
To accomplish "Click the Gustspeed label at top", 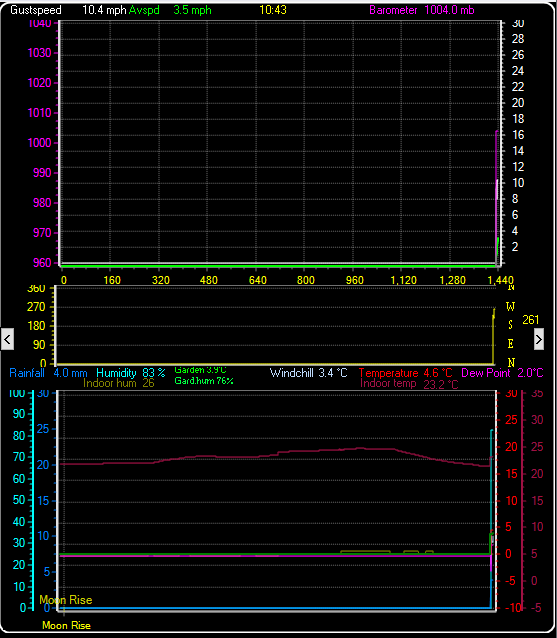I will tap(36, 10).
